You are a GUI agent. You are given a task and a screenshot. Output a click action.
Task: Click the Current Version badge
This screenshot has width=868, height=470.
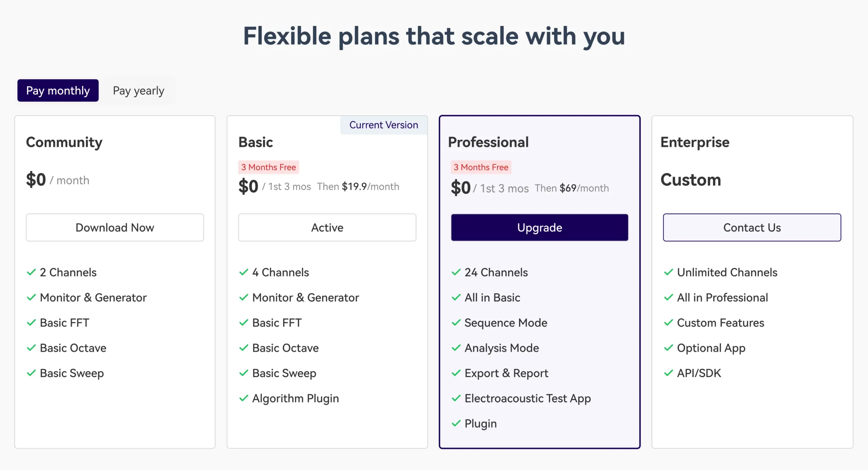[x=383, y=125]
